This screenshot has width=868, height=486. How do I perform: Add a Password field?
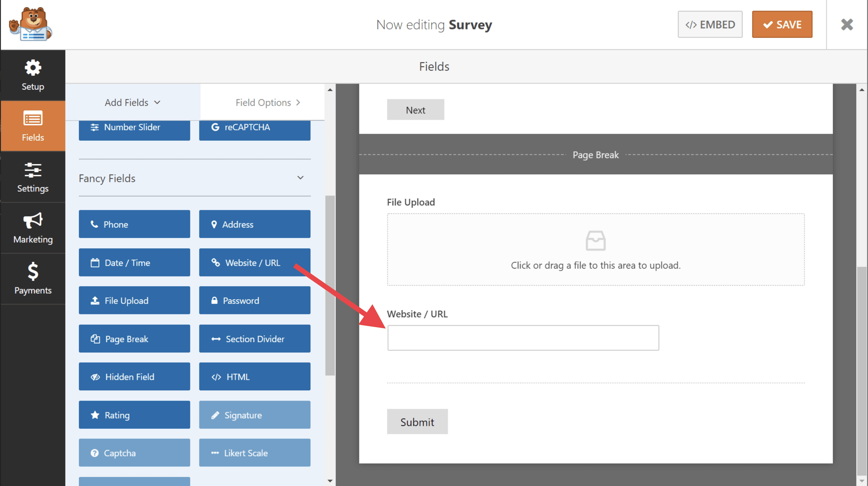coord(254,300)
